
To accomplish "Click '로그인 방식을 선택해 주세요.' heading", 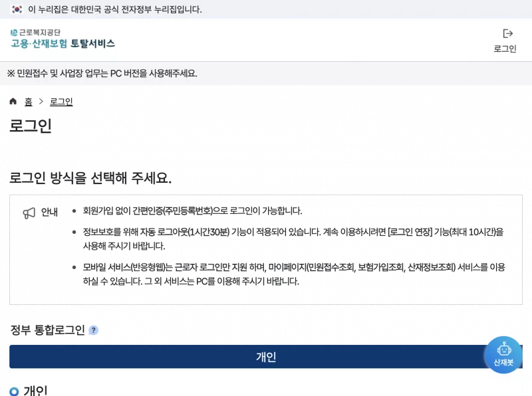I will pos(90,177).
